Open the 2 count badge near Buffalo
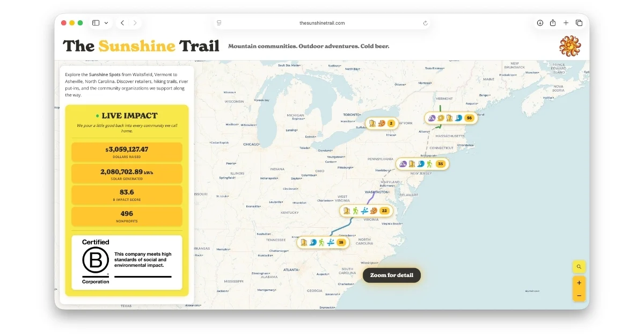 click(x=391, y=123)
